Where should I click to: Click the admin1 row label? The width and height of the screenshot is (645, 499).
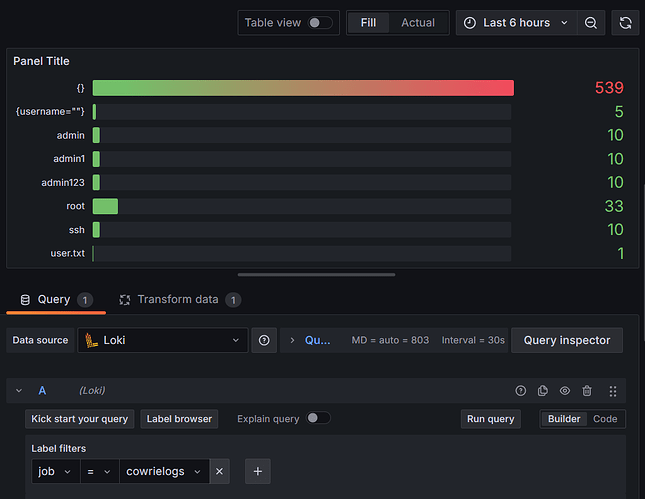(69, 159)
